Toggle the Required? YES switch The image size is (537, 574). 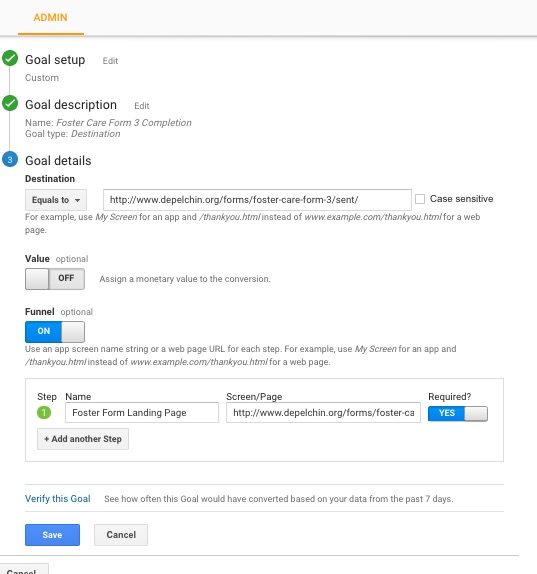(458, 414)
